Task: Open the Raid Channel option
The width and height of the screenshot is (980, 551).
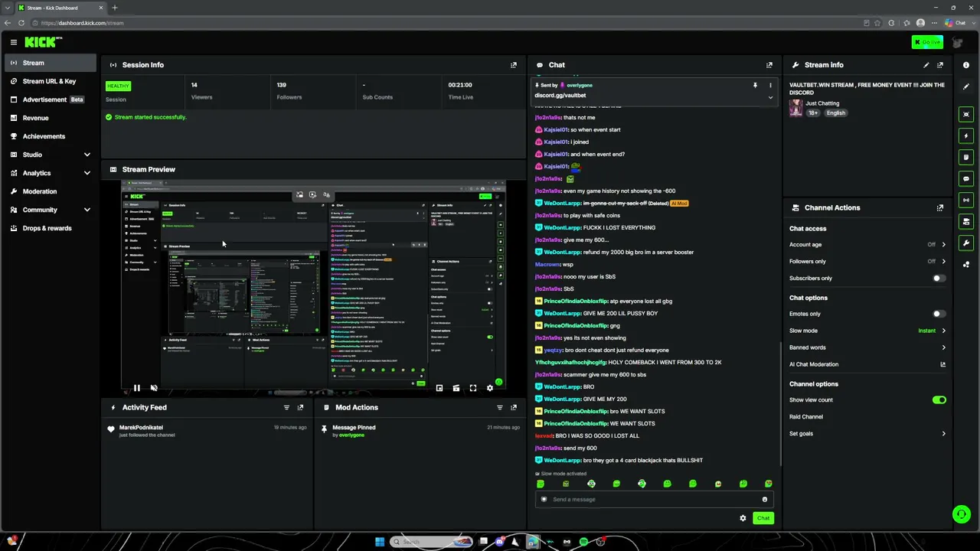Action: (806, 417)
